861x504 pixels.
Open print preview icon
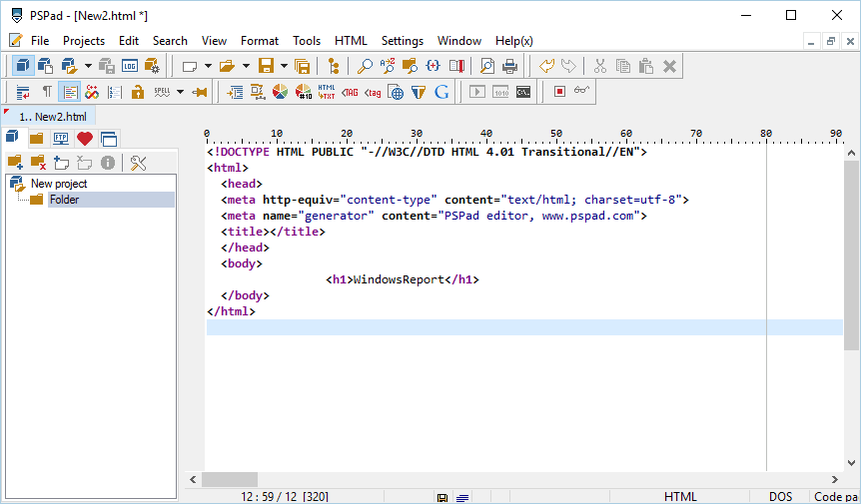coord(487,66)
